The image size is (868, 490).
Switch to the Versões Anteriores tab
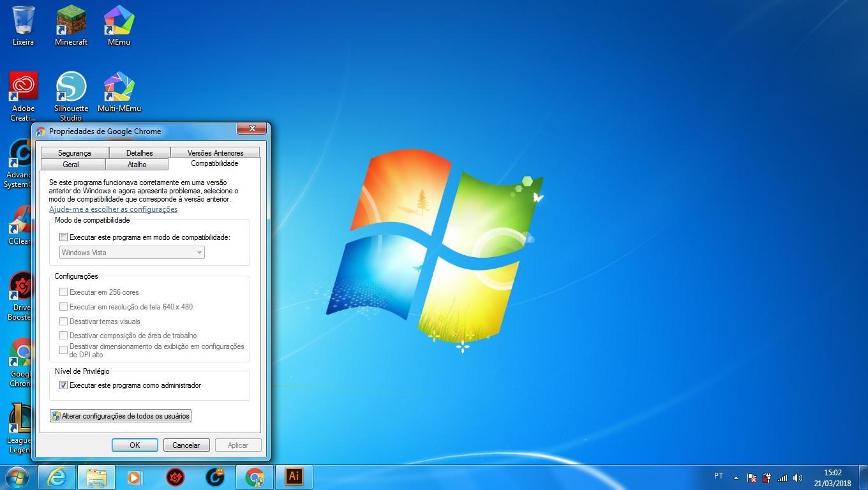(x=215, y=153)
